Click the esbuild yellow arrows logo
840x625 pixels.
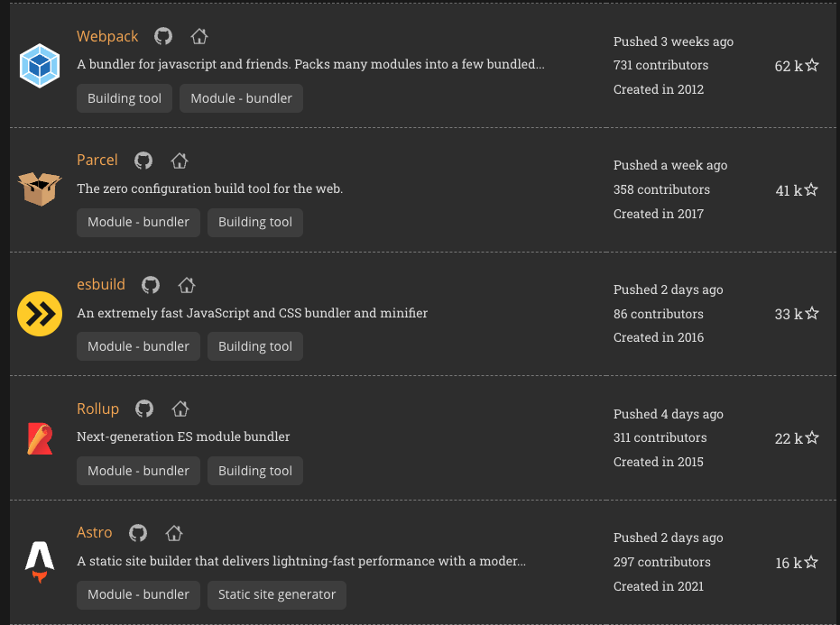40,314
